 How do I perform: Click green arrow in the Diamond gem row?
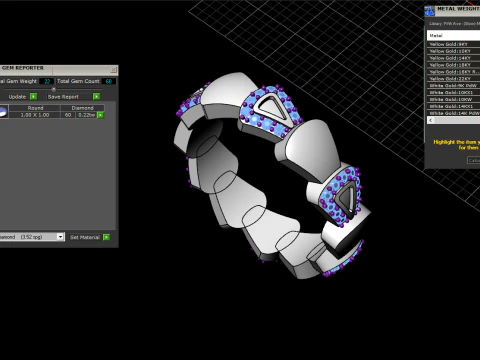pyautogui.click(x=100, y=115)
